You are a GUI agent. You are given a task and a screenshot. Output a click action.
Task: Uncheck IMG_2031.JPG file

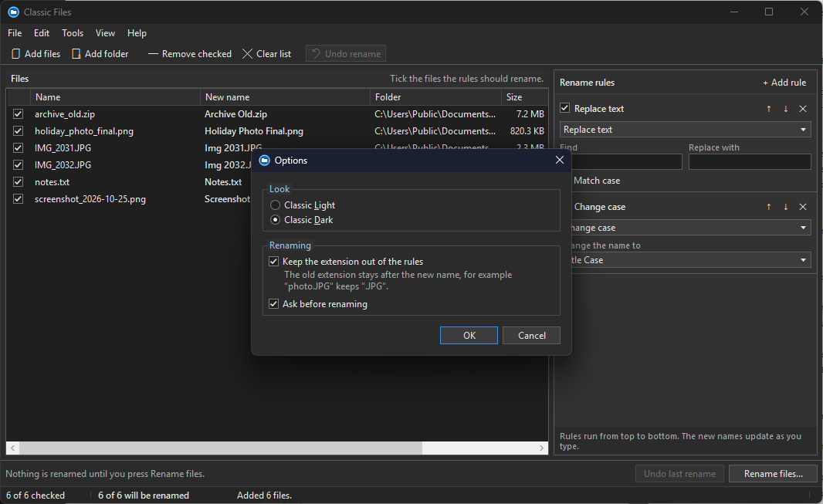coord(18,148)
